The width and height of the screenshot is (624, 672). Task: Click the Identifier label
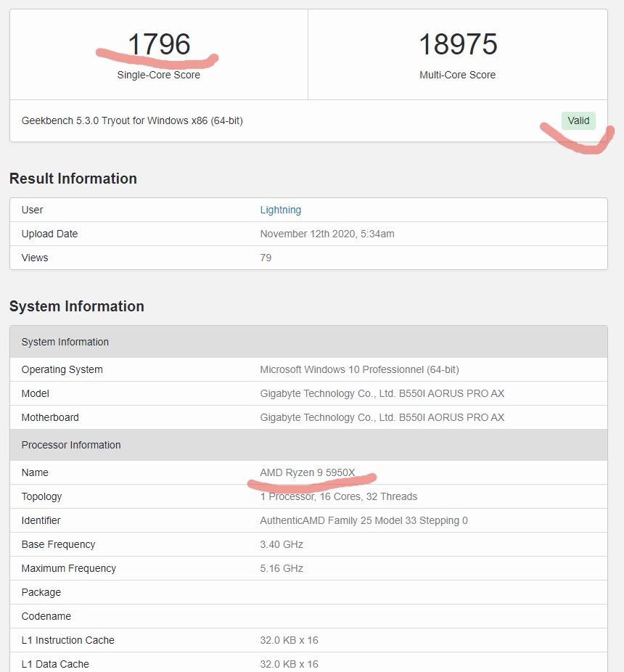[x=41, y=521]
